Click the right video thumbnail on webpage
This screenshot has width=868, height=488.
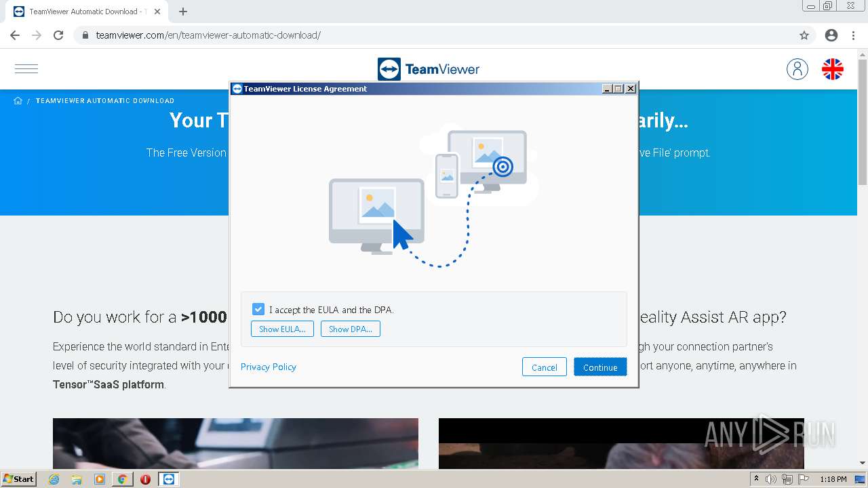click(621, 443)
